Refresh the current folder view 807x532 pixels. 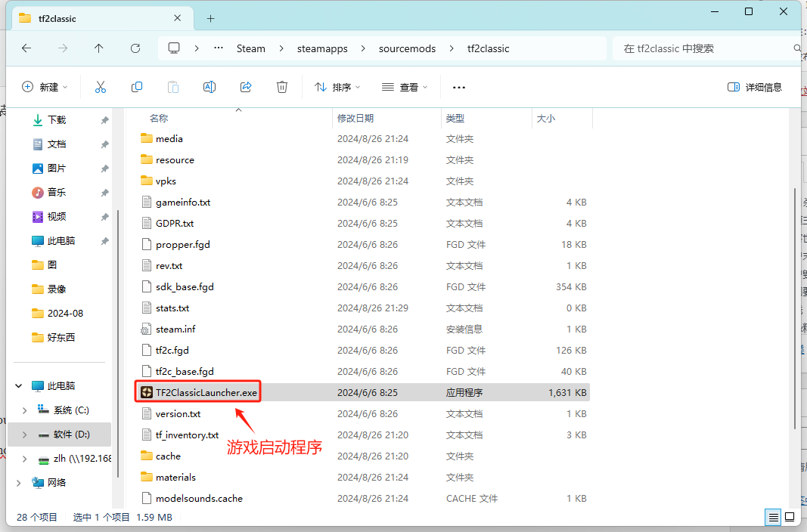pyautogui.click(x=135, y=48)
